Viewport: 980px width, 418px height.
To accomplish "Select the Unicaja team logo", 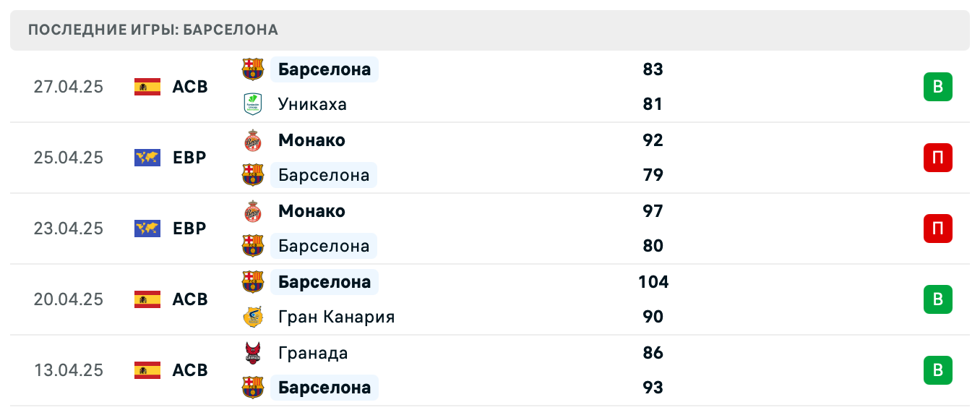I will [x=253, y=104].
